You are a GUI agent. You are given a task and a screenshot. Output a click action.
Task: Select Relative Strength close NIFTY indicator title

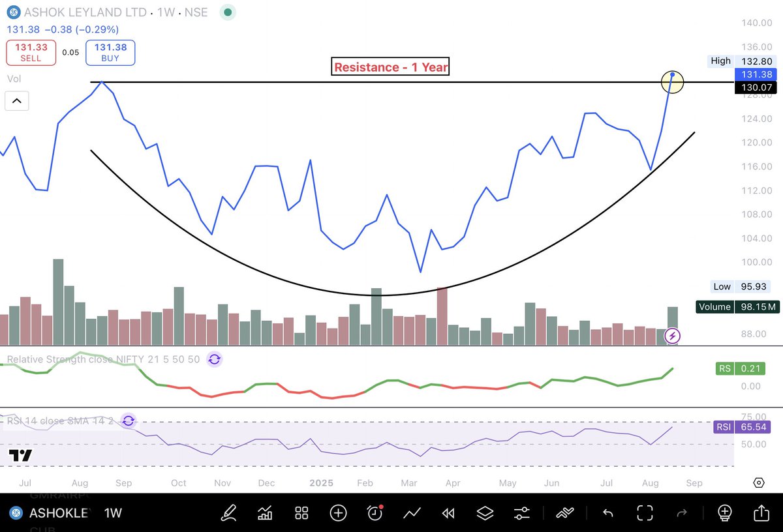[103, 359]
